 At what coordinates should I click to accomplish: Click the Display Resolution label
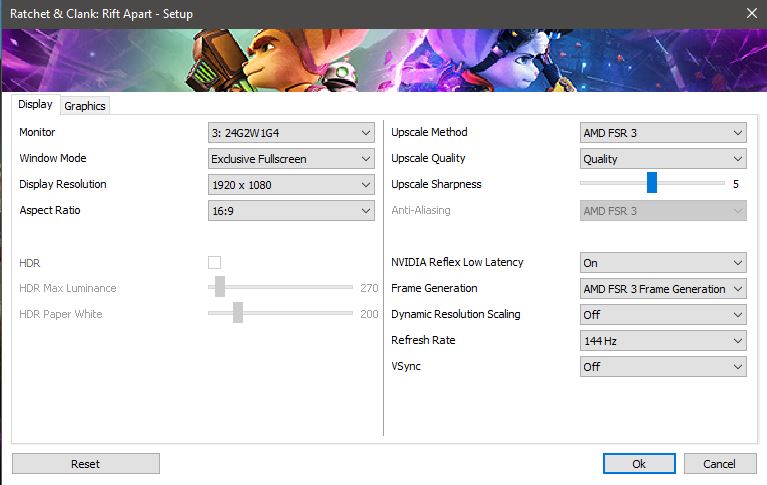pyautogui.click(x=63, y=184)
